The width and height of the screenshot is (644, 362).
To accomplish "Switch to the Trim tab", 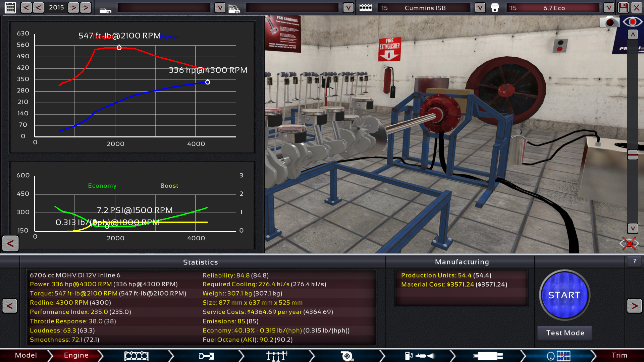I will pos(619,355).
